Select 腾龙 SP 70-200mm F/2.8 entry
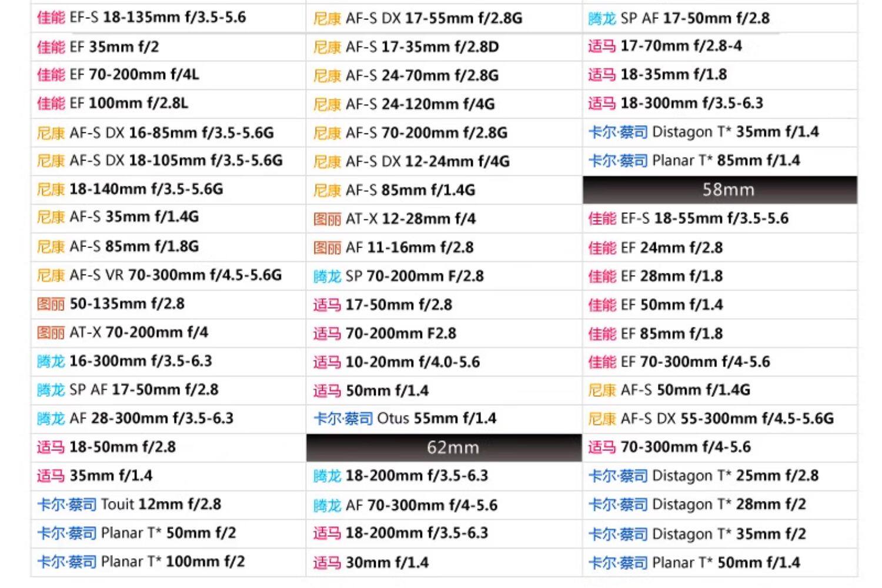Image resolution: width=882 pixels, height=588 pixels. [x=444, y=276]
